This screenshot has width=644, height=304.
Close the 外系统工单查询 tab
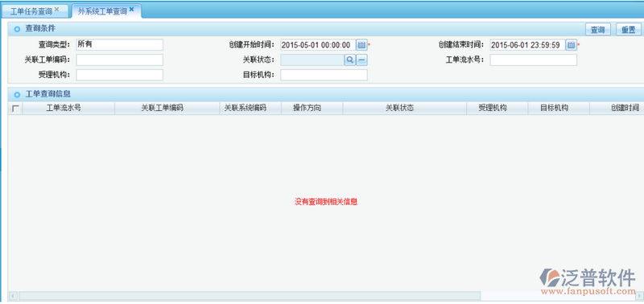131,9
